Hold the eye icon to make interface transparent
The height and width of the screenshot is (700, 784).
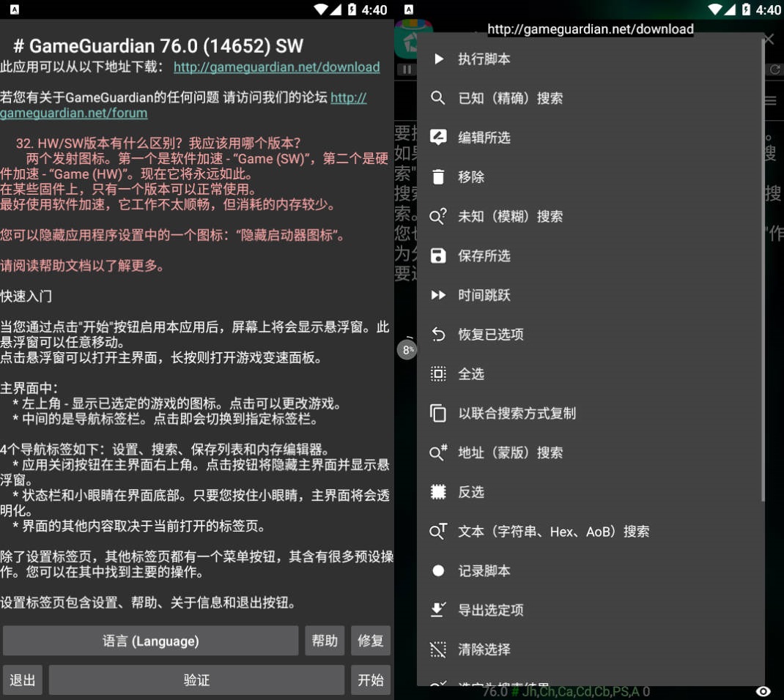pos(763,691)
